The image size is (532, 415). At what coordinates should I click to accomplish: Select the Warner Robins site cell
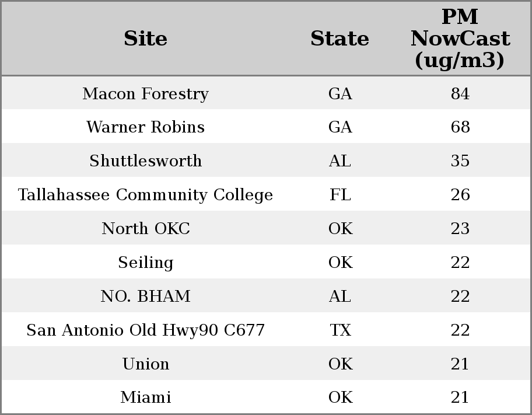click(145, 127)
